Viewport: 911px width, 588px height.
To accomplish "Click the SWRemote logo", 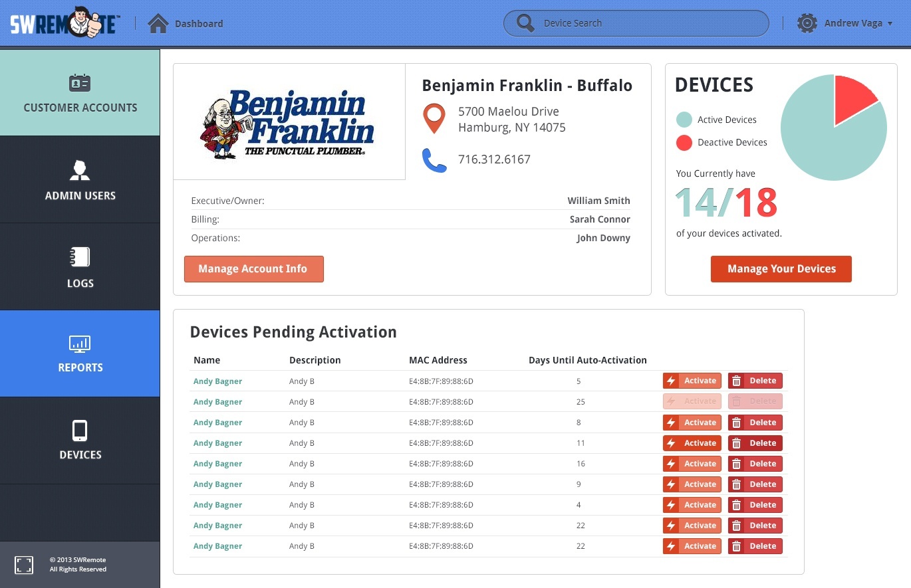I will (x=65, y=23).
